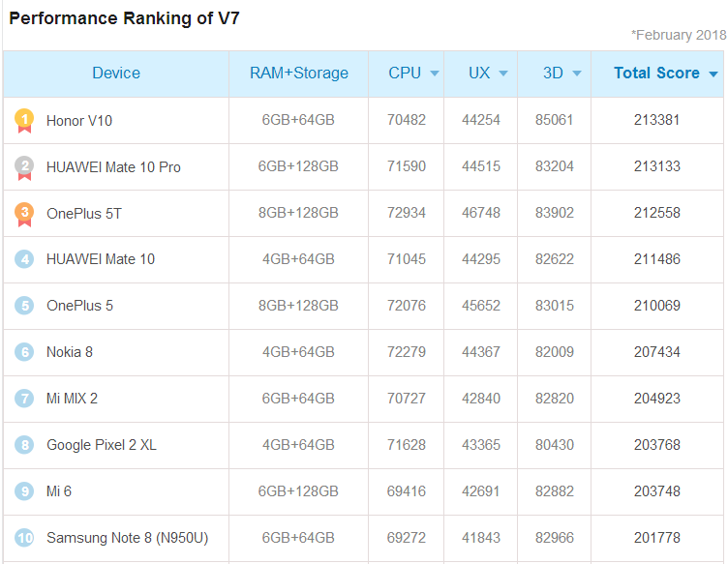Click the orange rank 3 medal icon
The image size is (728, 564).
[24, 215]
